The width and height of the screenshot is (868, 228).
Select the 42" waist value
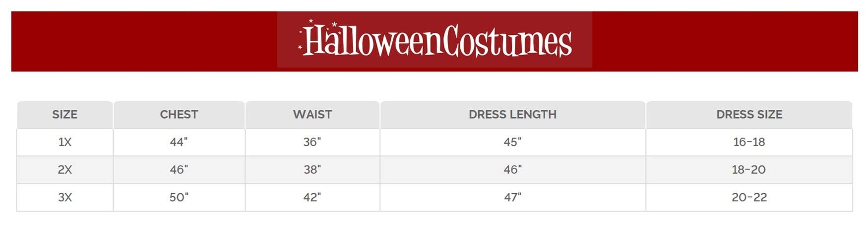pyautogui.click(x=312, y=198)
